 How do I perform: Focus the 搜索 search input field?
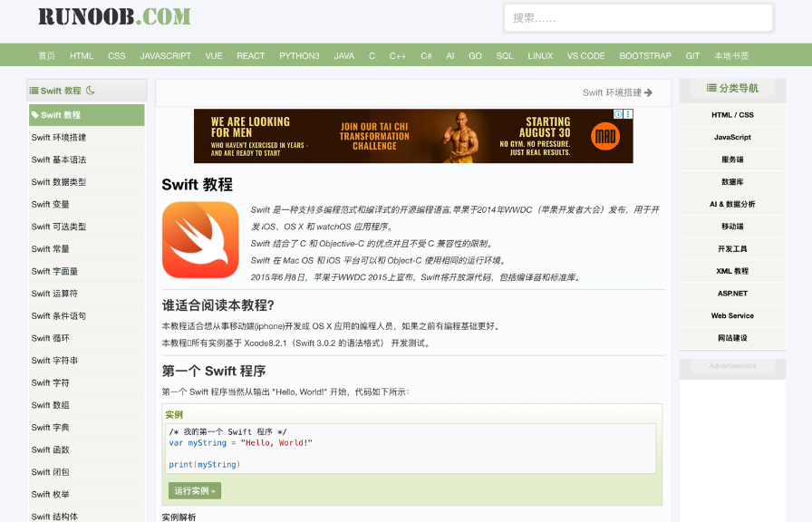pyautogui.click(x=638, y=18)
